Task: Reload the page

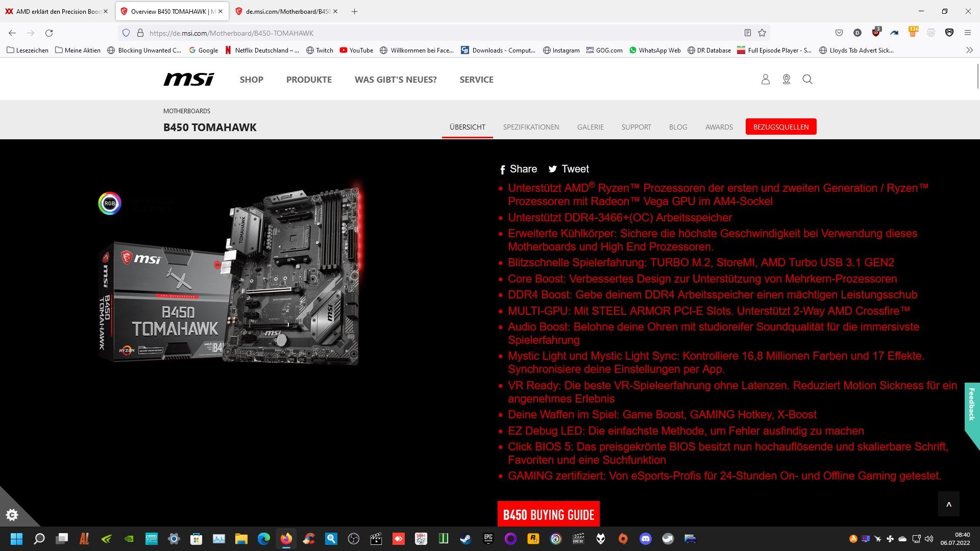Action: point(49,33)
